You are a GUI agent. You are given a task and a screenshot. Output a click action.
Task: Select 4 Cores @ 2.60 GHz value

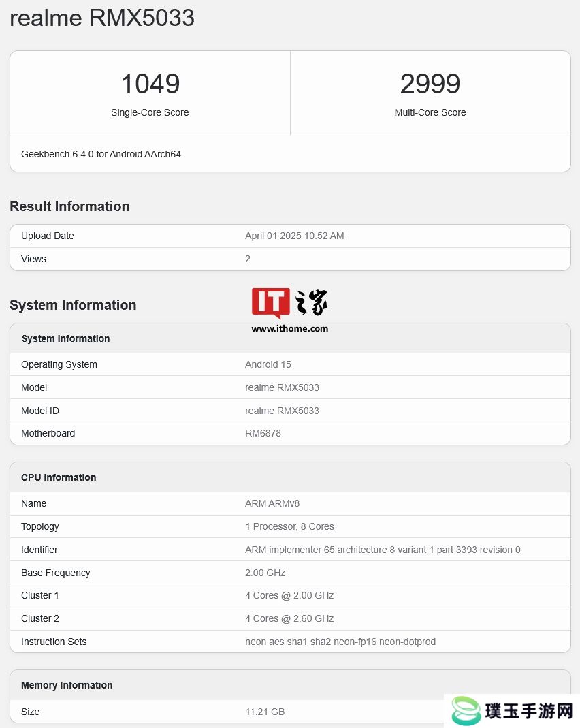coord(289,618)
